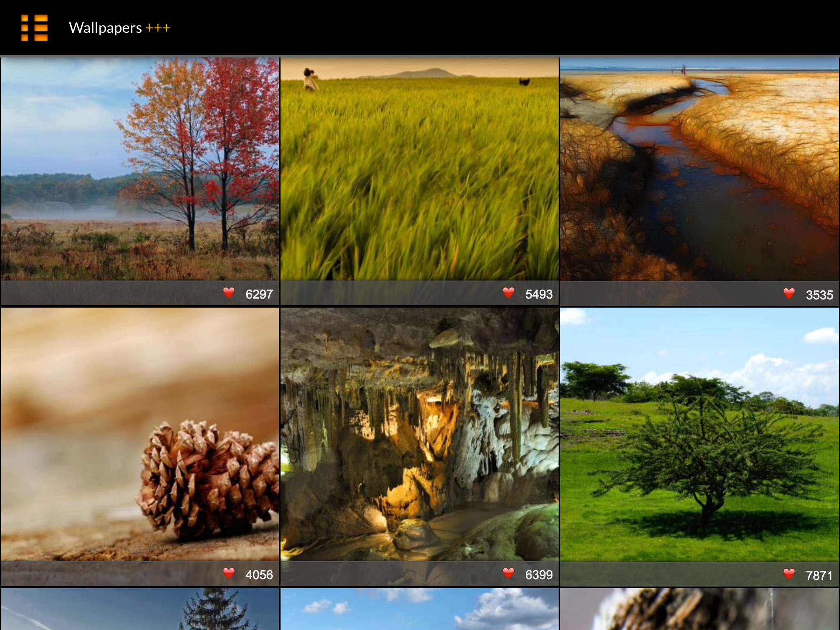The image size is (840, 630).
Task: Like the green grass field wallpaper heart
Action: 509,293
